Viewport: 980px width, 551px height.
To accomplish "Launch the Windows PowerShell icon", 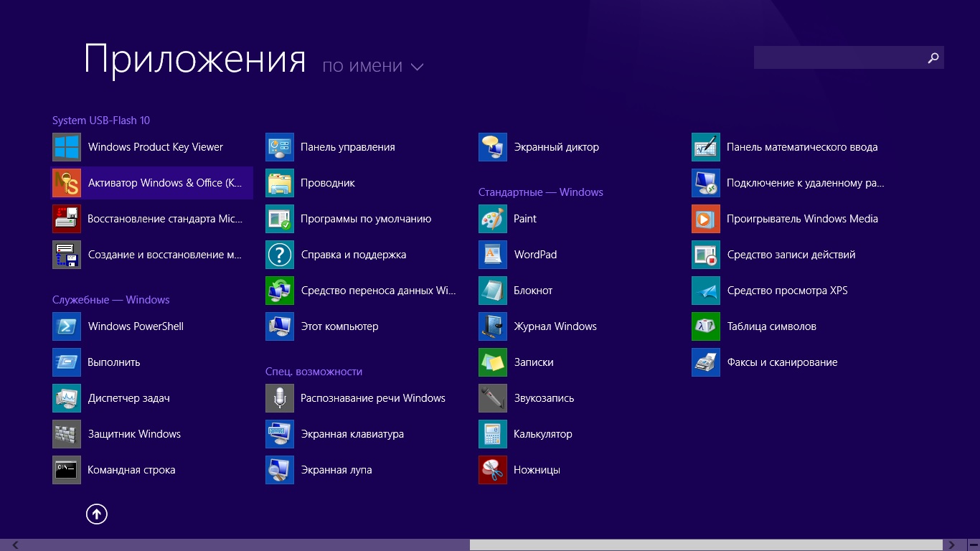I will pyautogui.click(x=67, y=326).
